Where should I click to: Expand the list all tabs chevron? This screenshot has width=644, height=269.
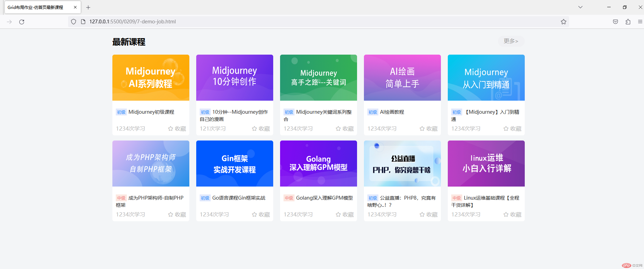[x=580, y=7]
